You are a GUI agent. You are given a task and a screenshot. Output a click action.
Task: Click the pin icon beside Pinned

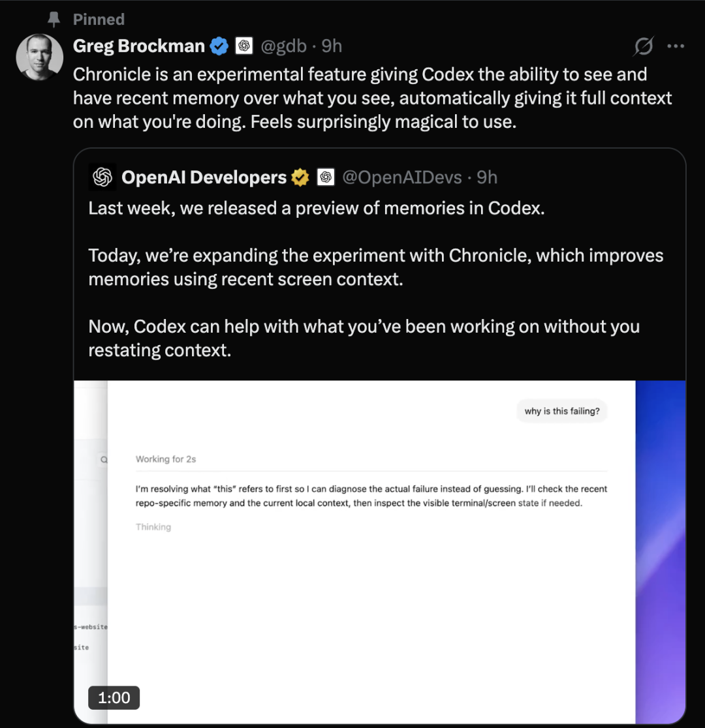tap(54, 20)
